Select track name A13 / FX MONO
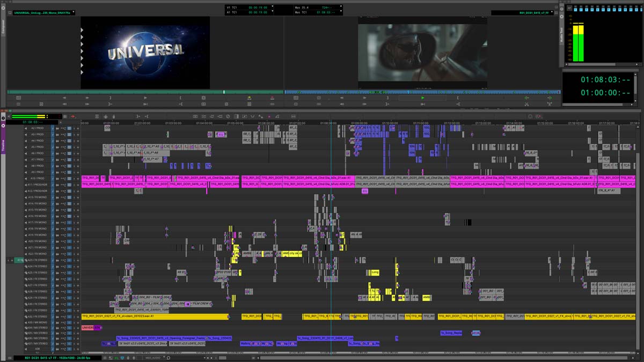The image size is (644, 362). click(x=38, y=197)
